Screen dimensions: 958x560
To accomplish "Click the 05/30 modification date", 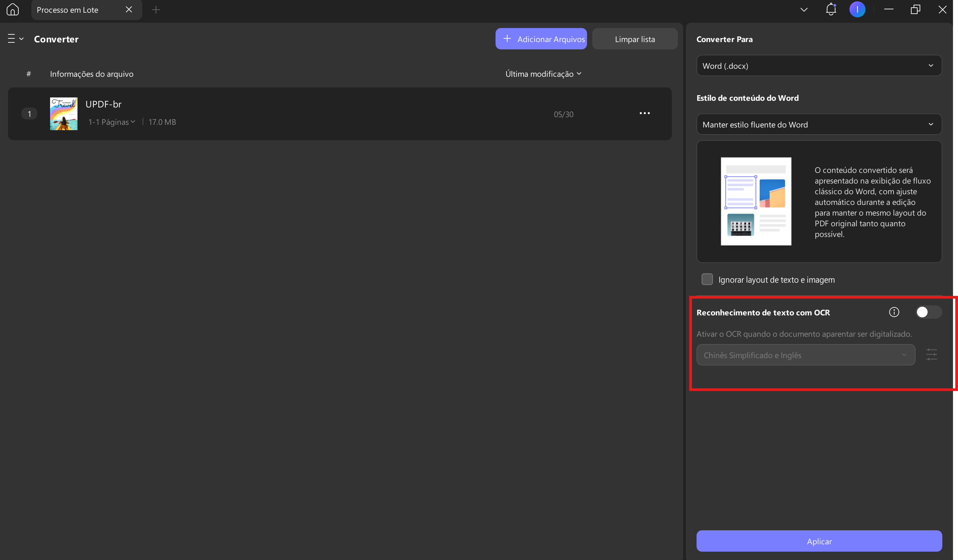I will point(563,114).
